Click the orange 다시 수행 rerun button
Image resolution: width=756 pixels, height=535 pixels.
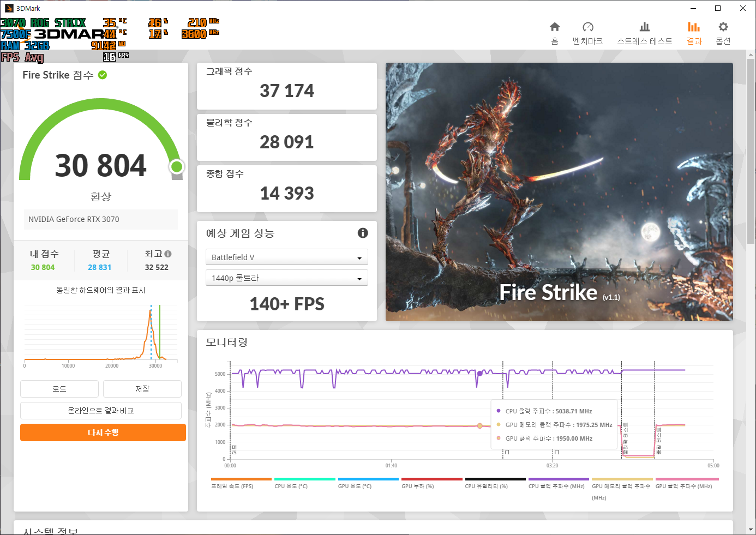click(103, 432)
